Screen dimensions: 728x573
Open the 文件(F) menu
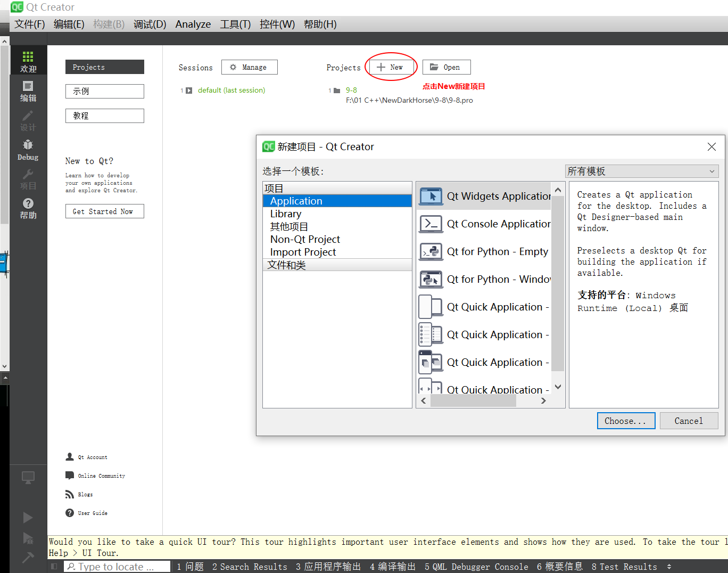[30, 24]
